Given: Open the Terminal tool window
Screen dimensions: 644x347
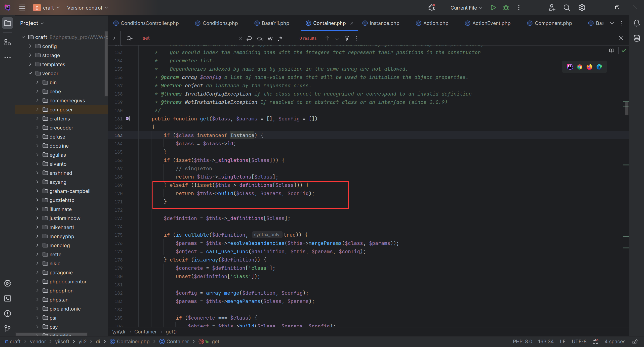Looking at the screenshot, I should (x=8, y=298).
